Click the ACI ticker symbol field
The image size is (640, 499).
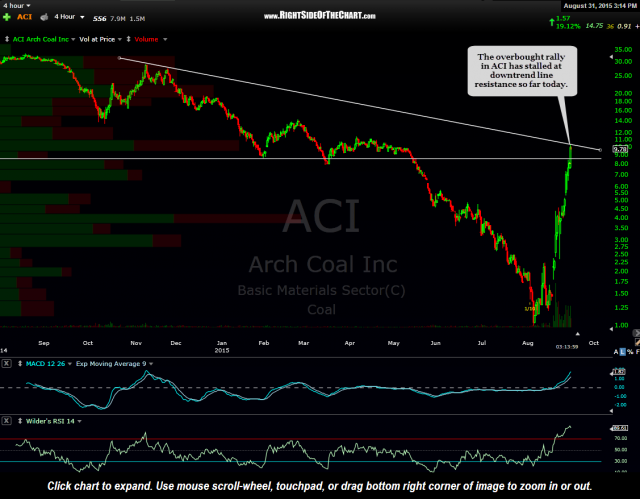click(x=24, y=17)
